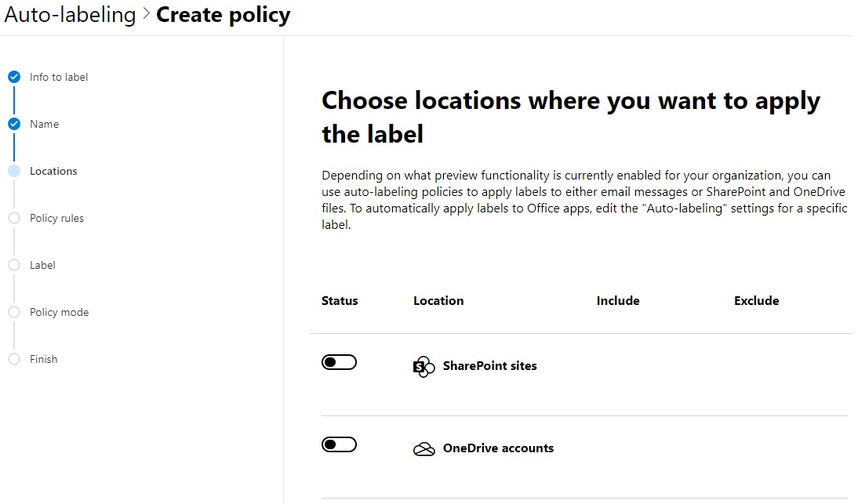Click the Status column header
858x504 pixels.
340,300
